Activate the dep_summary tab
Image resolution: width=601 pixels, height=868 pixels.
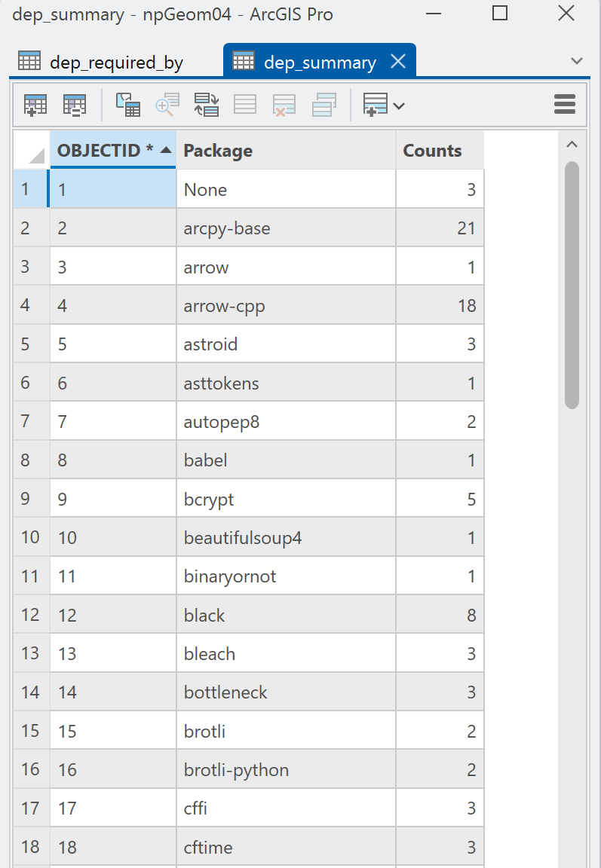320,63
